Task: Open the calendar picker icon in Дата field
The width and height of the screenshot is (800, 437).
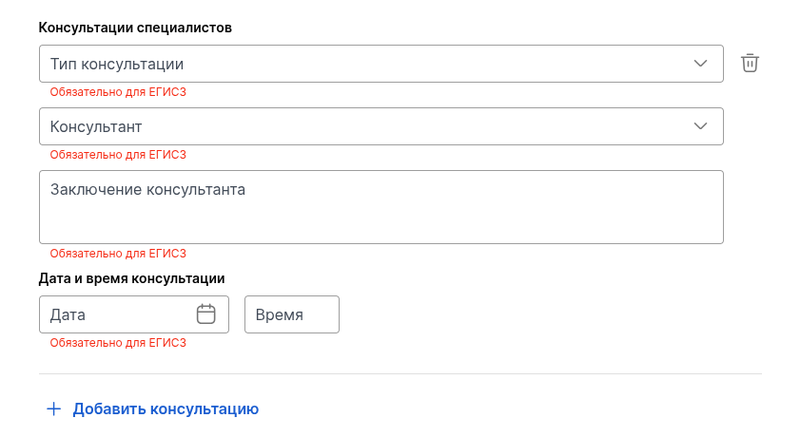Action: coord(206,314)
